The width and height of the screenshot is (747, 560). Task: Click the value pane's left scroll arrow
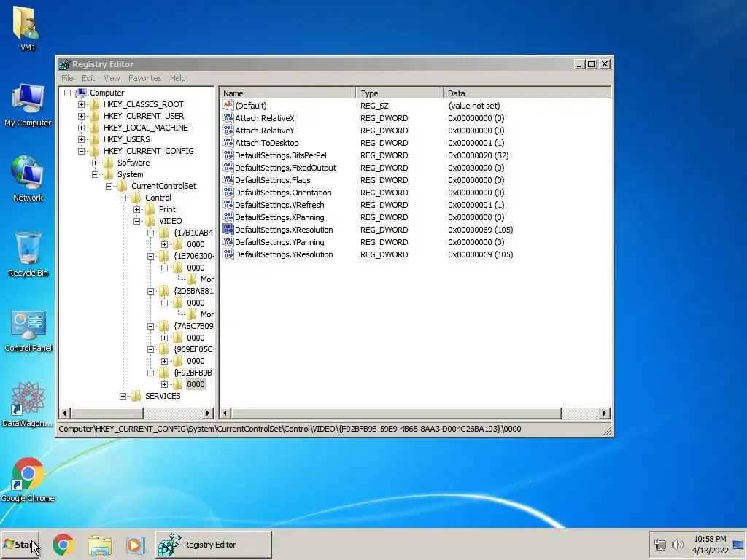[226, 413]
